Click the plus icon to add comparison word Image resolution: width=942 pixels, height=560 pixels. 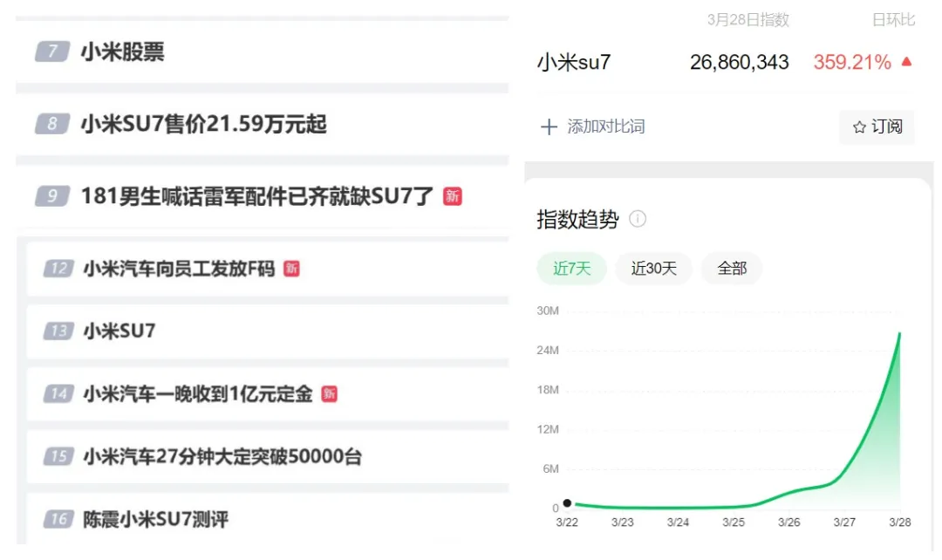(549, 126)
